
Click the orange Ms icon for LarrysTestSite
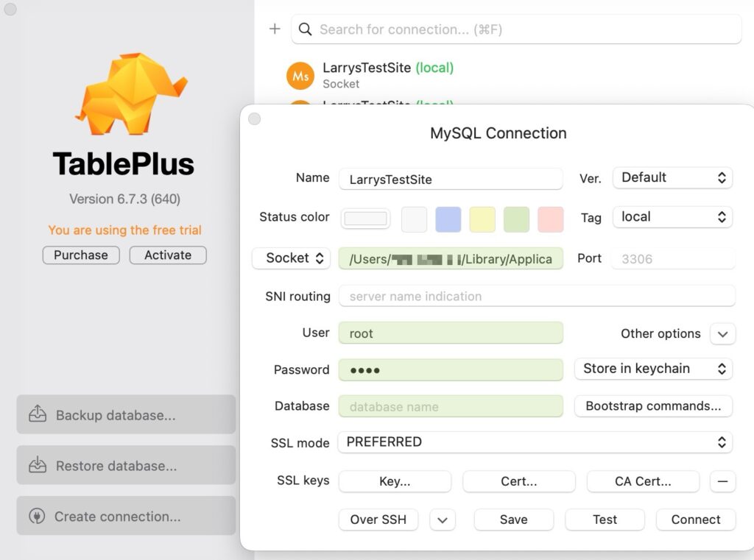click(x=300, y=75)
